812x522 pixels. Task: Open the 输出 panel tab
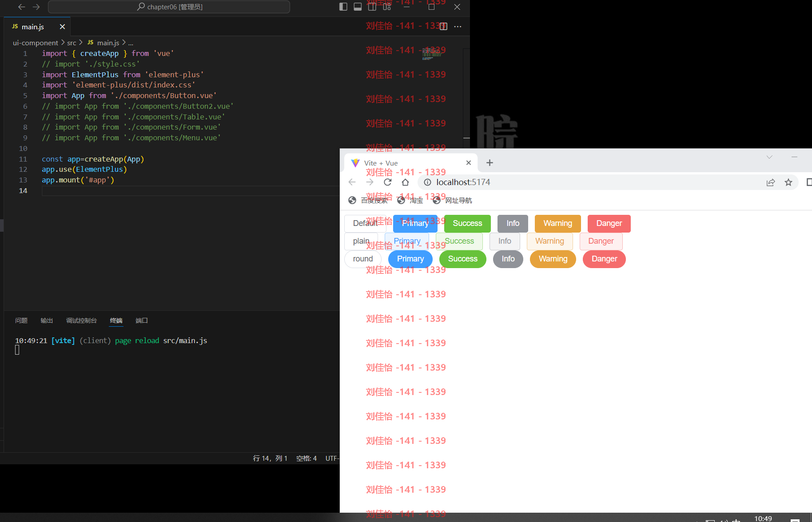click(47, 320)
